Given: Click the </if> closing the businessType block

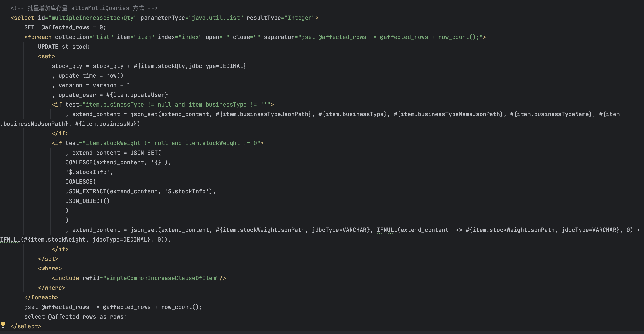Looking at the screenshot, I should [60, 133].
